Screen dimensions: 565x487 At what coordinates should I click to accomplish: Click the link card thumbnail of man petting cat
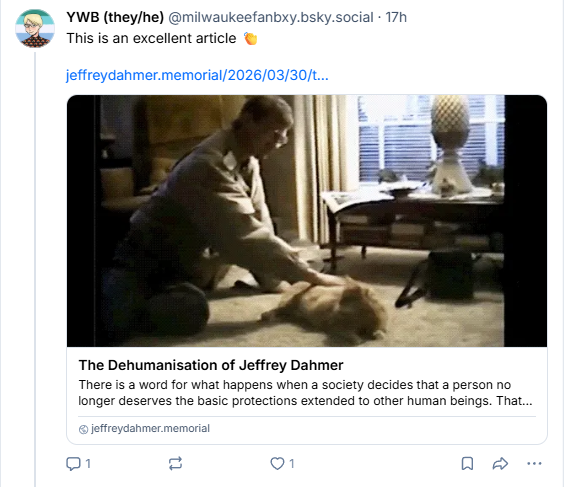tap(307, 221)
